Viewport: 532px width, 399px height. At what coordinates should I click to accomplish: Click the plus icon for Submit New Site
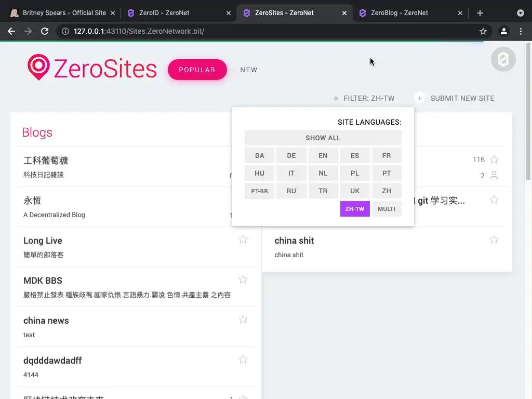click(x=420, y=98)
